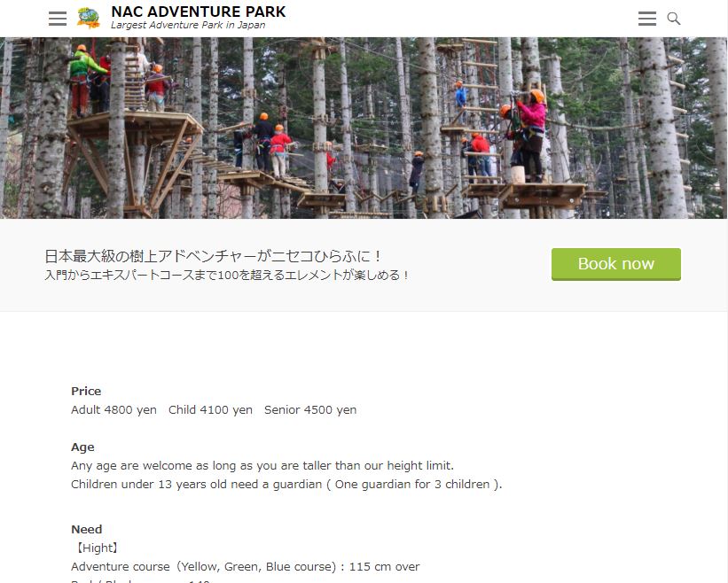
Task: Click the guardian requirement sentence
Action: (x=286, y=485)
